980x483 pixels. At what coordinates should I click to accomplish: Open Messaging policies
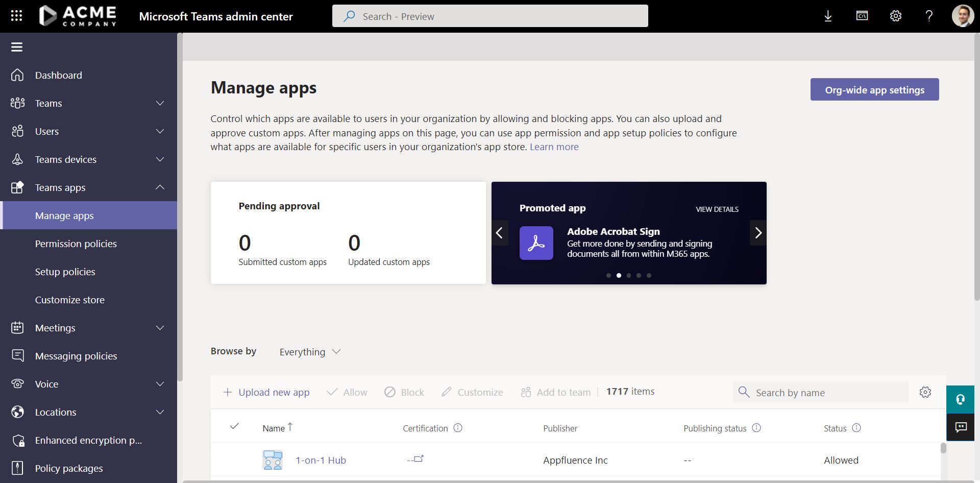[76, 356]
